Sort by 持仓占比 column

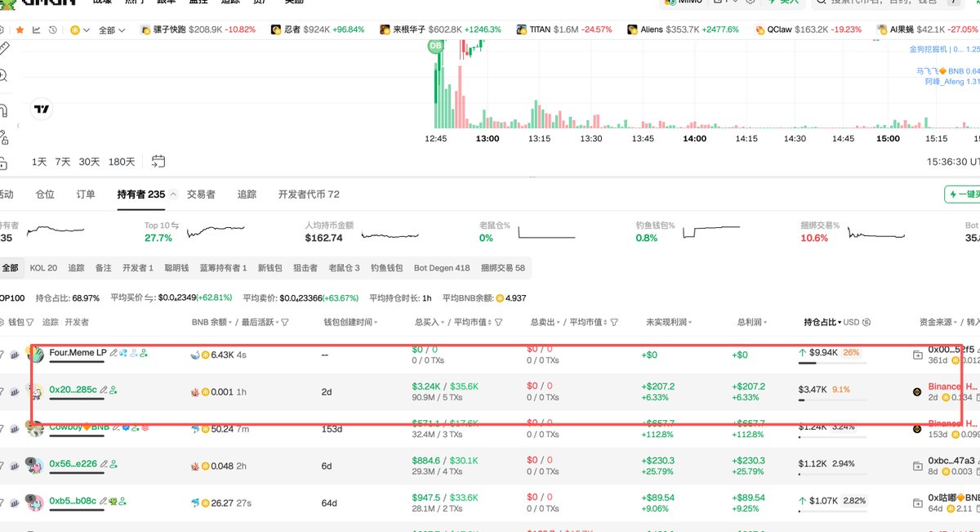coord(822,323)
